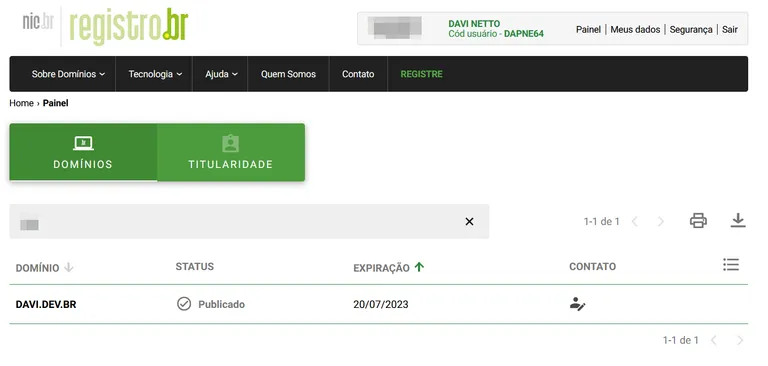Expand Tecnologia menu
Viewport: 768px width, 366px height.
(155, 74)
